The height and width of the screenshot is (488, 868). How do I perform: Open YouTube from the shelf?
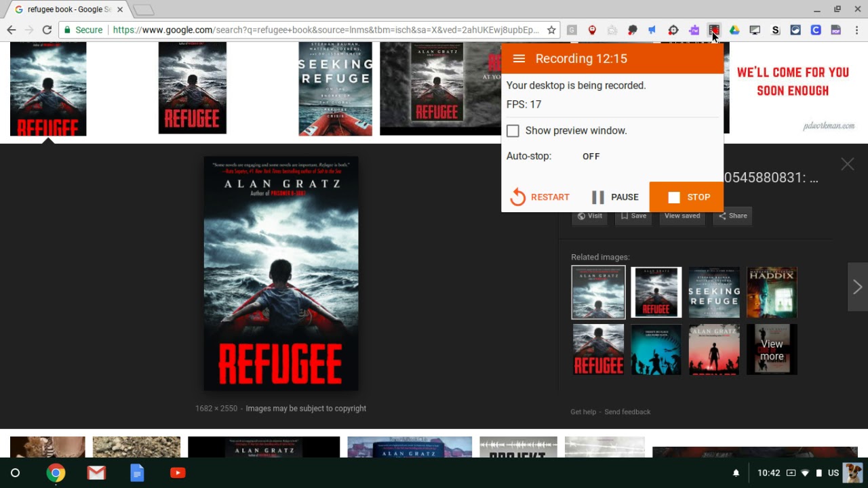(178, 473)
